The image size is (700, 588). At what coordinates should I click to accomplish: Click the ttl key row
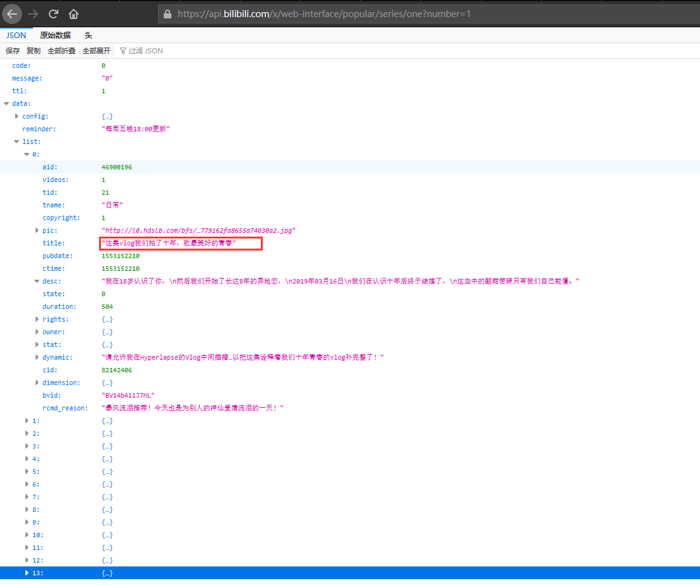(x=20, y=91)
